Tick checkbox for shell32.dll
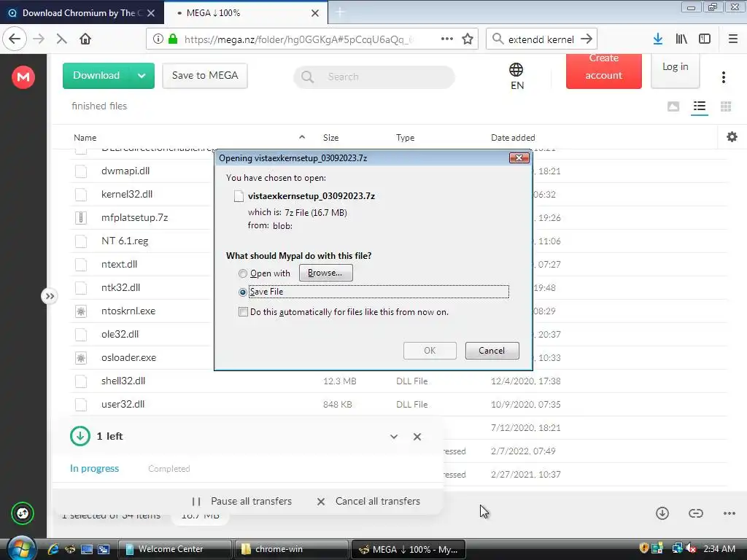This screenshot has width=747, height=560. click(81, 381)
